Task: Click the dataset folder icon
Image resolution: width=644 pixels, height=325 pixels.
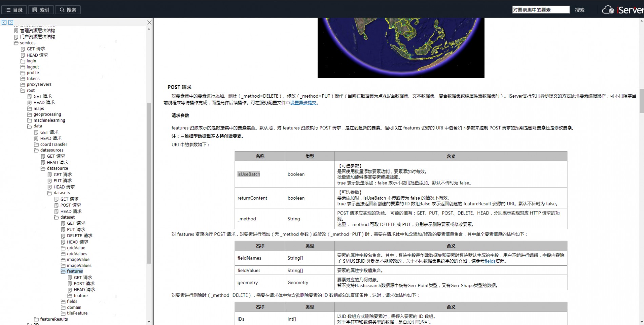Action: tap(57, 217)
